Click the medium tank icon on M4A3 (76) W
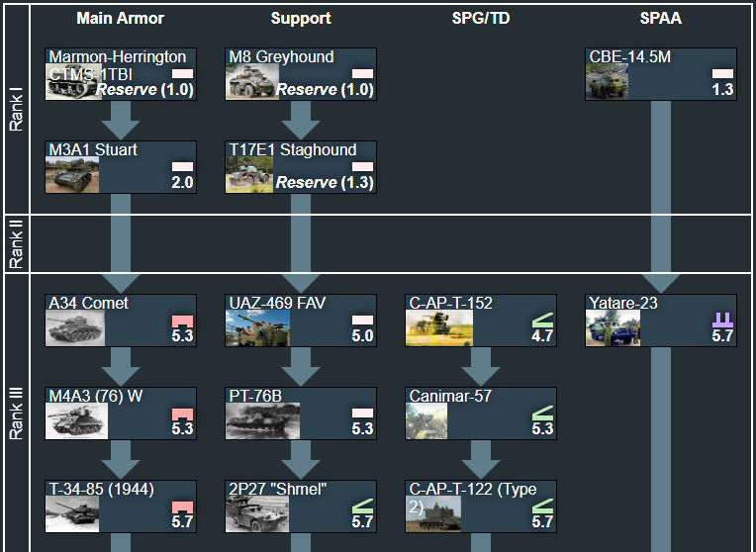The width and height of the screenshot is (756, 552). click(182, 414)
